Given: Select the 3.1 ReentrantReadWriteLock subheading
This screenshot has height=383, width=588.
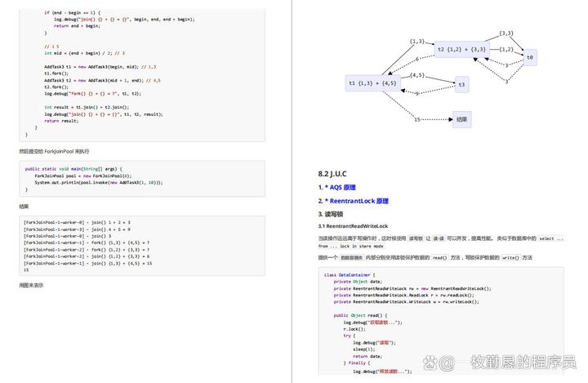Looking at the screenshot, I should pyautogui.click(x=353, y=226).
